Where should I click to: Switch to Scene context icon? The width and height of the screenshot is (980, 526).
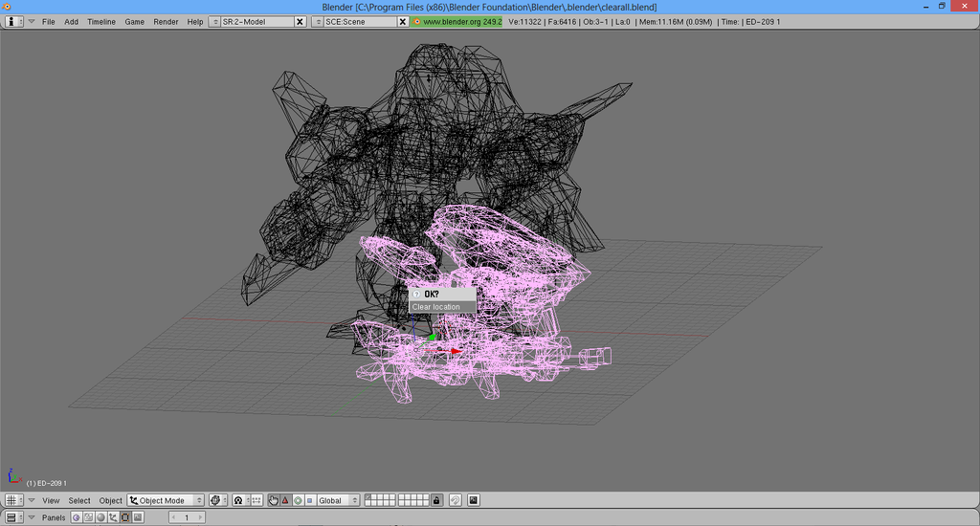point(138,517)
